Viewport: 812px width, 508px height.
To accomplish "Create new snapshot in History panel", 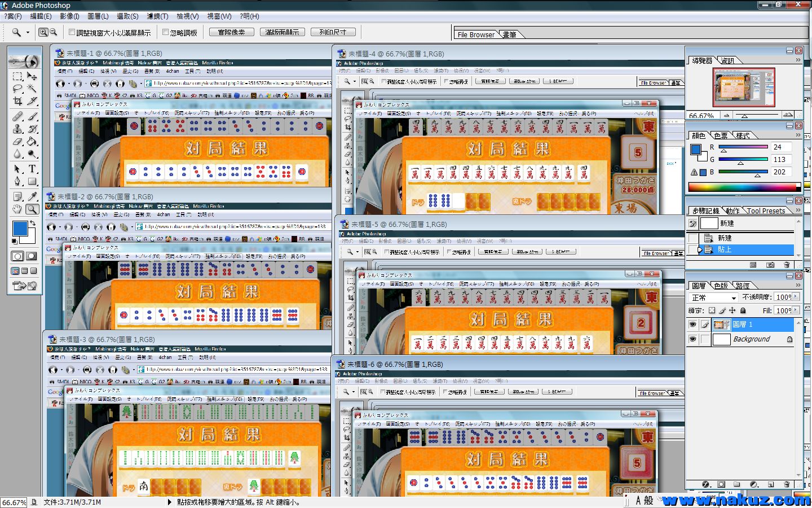I will click(x=770, y=265).
